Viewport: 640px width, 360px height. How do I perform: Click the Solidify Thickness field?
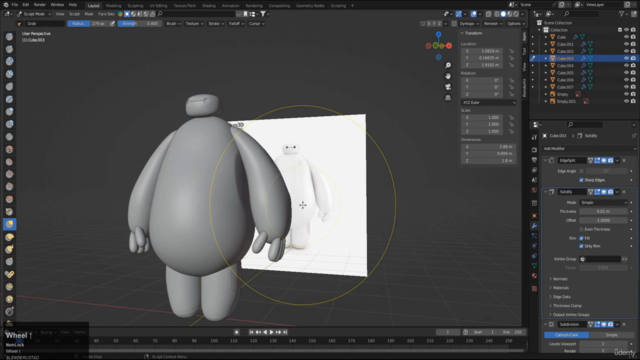[x=603, y=211]
